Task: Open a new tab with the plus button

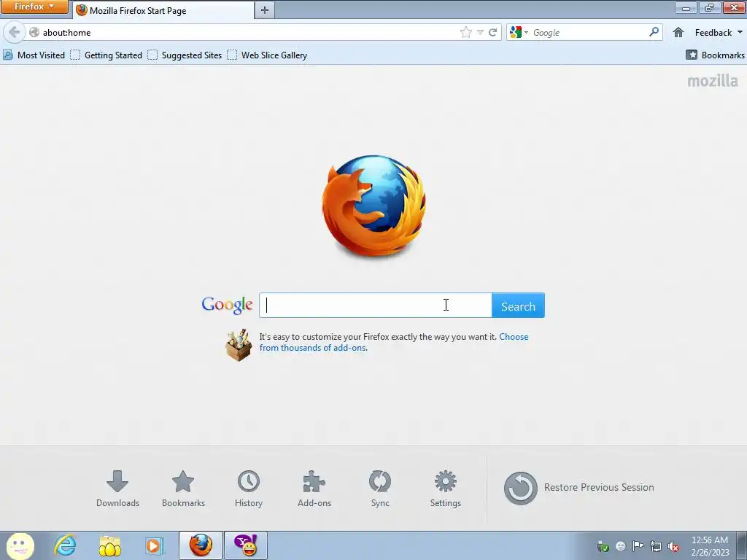Action: [x=264, y=10]
